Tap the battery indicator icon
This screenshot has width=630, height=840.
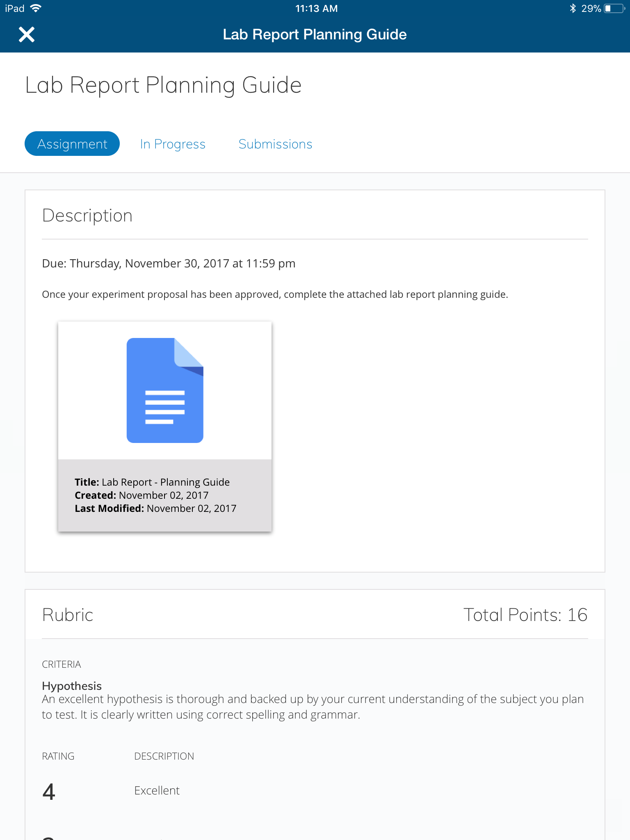pos(614,8)
